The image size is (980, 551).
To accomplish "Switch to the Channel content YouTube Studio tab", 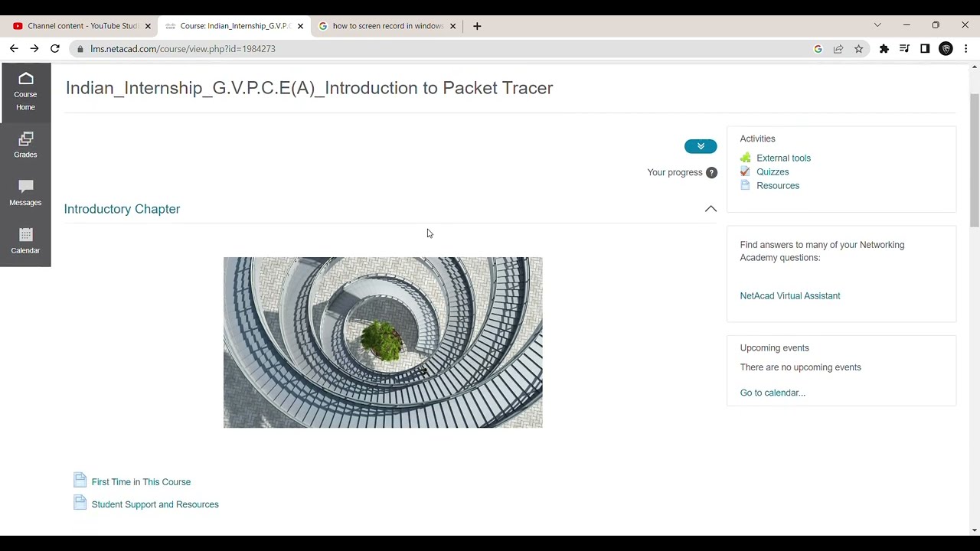I will tap(82, 26).
